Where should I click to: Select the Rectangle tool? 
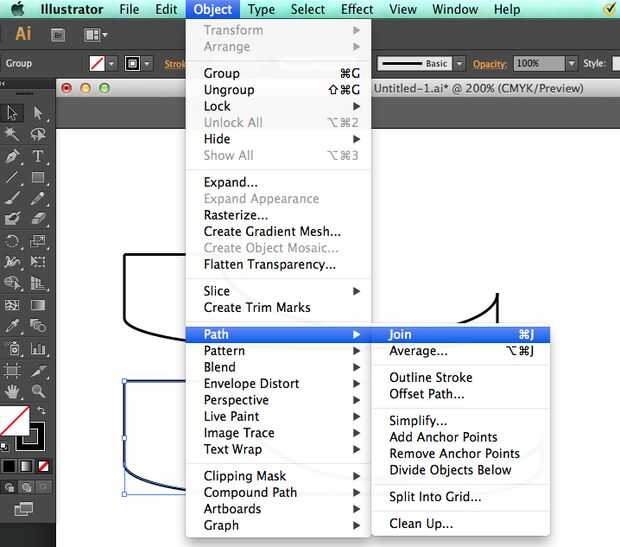(38, 177)
